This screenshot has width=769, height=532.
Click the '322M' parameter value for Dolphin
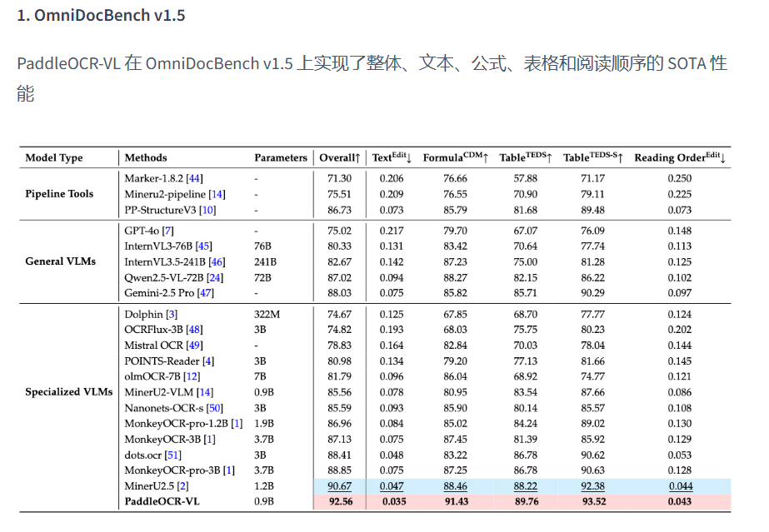click(x=267, y=315)
